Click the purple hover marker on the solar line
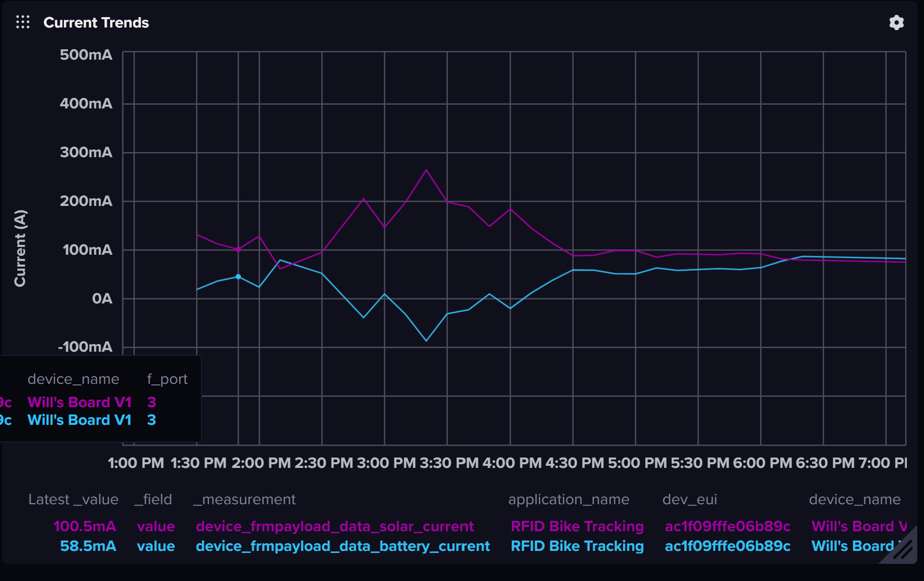The width and height of the screenshot is (924, 581). [x=238, y=250]
